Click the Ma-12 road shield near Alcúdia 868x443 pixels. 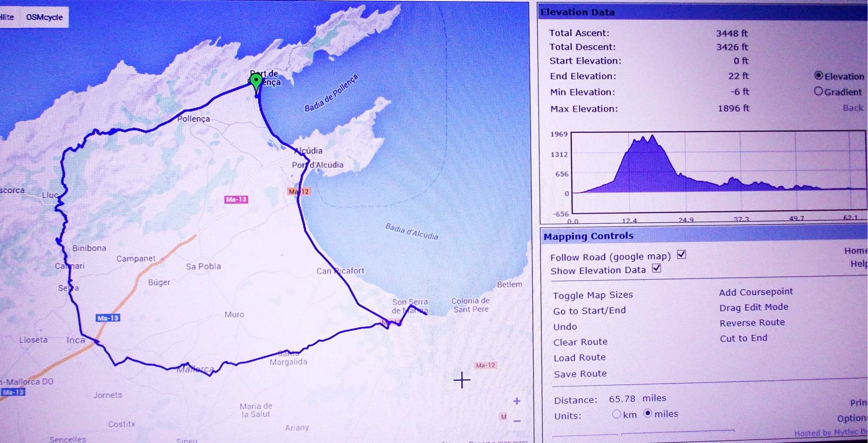pyautogui.click(x=299, y=192)
